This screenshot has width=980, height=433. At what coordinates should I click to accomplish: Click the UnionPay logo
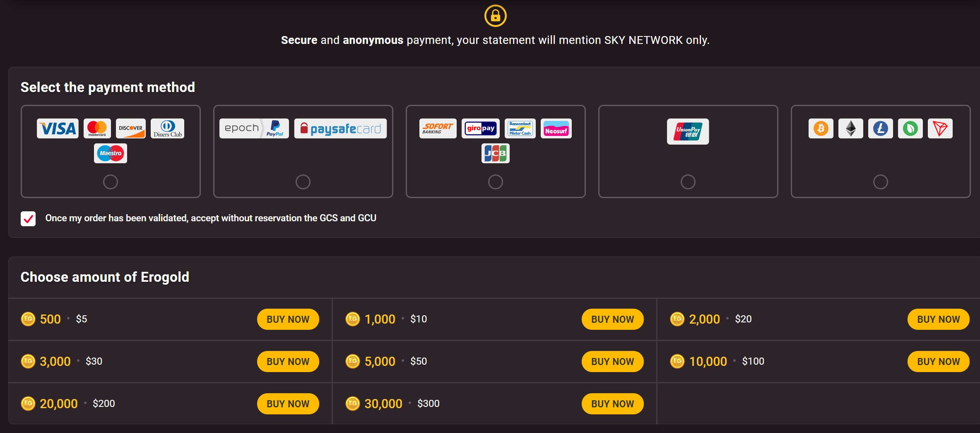point(688,132)
